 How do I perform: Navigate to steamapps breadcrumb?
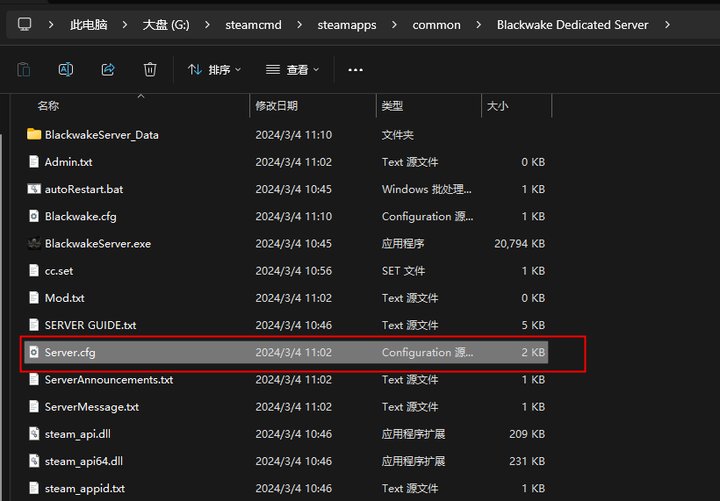pyautogui.click(x=347, y=25)
